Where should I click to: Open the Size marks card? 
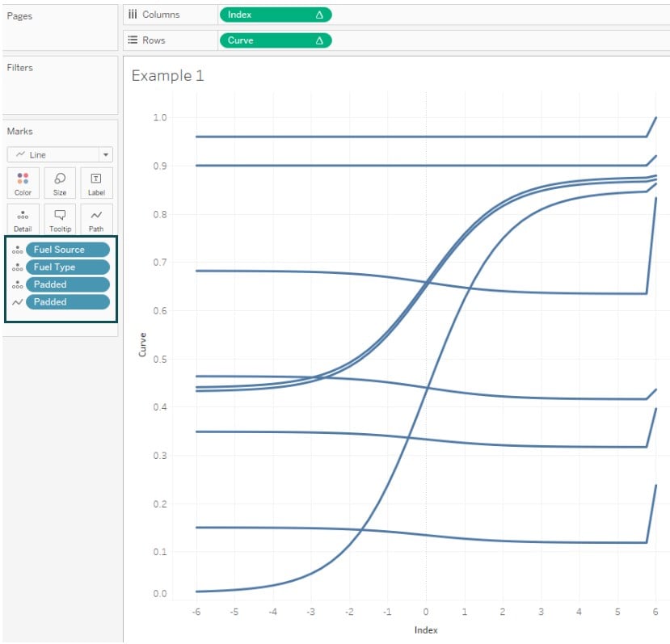coord(60,183)
